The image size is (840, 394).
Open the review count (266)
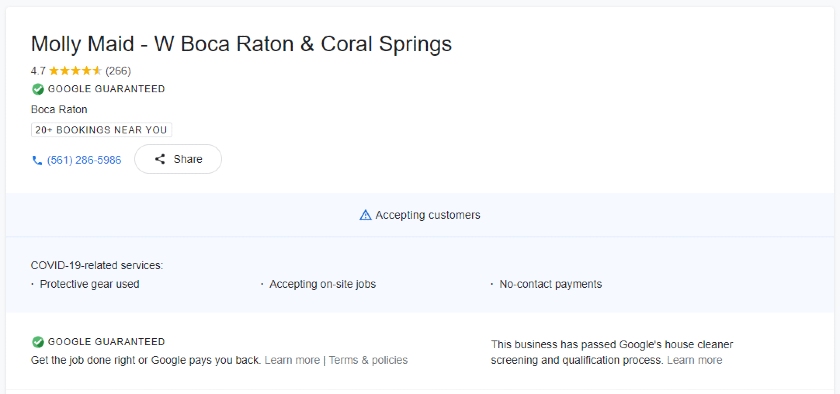click(118, 71)
